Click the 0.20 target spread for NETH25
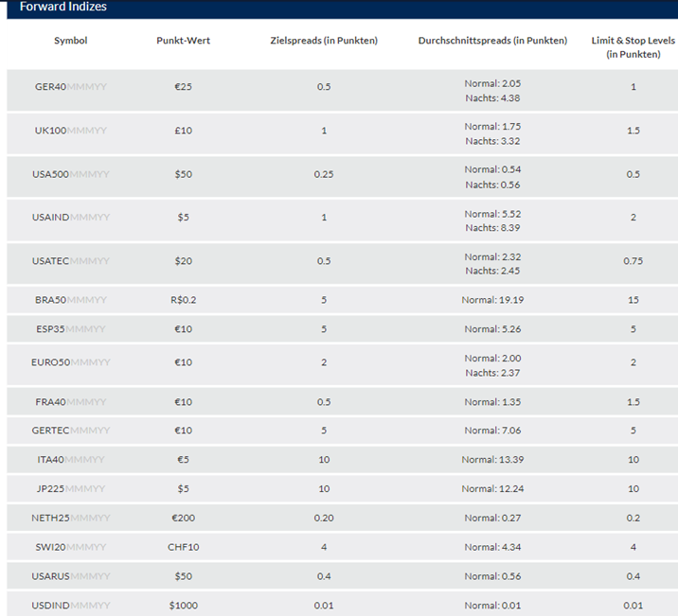This screenshot has width=678, height=616. (x=324, y=518)
